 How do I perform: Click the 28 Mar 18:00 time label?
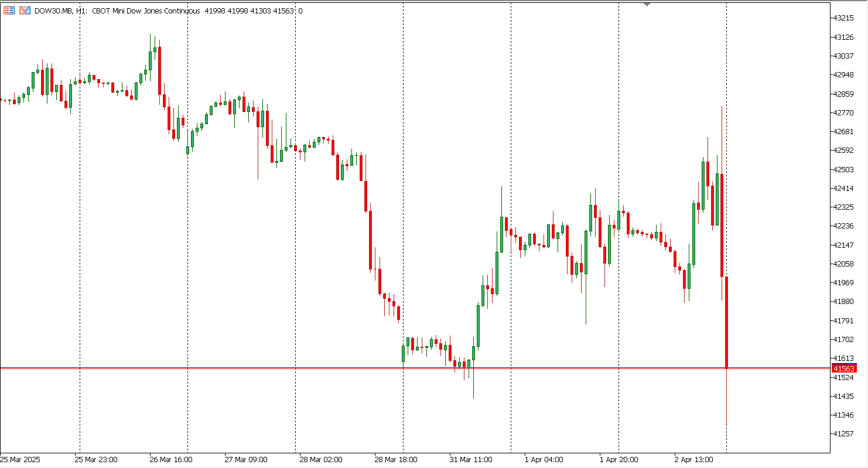click(395, 460)
